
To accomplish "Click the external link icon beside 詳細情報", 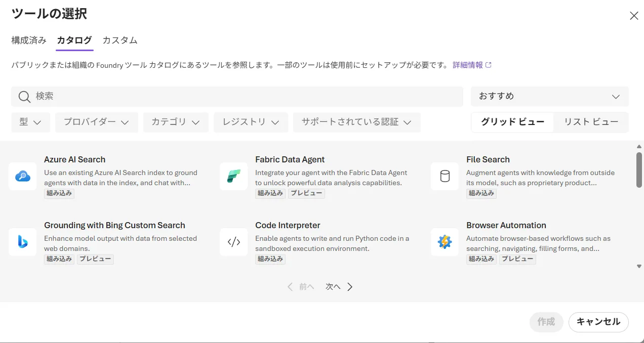I will 489,65.
